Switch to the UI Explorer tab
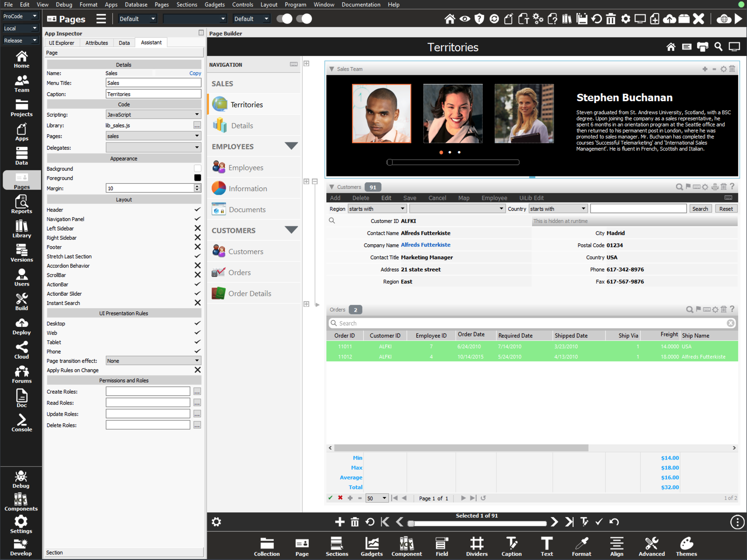The width and height of the screenshot is (747, 560). (62, 43)
